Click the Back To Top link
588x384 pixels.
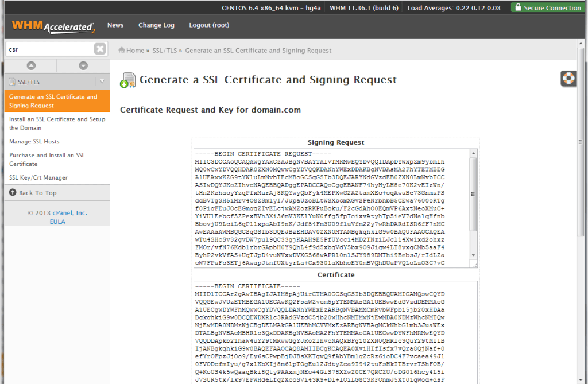37,193
